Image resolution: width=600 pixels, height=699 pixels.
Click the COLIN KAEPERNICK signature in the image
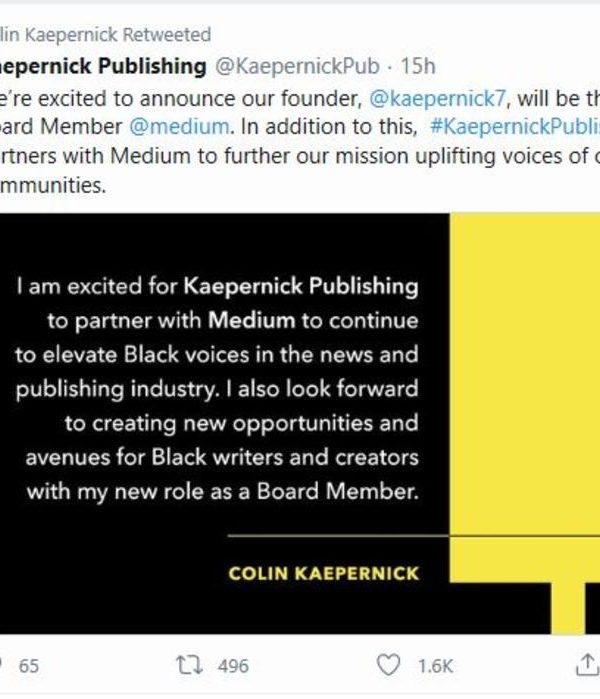click(323, 574)
